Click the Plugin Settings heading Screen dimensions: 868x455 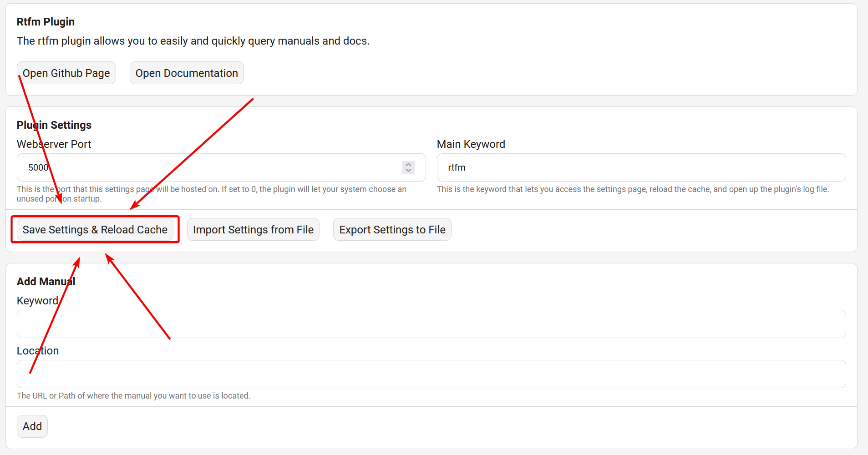click(54, 125)
